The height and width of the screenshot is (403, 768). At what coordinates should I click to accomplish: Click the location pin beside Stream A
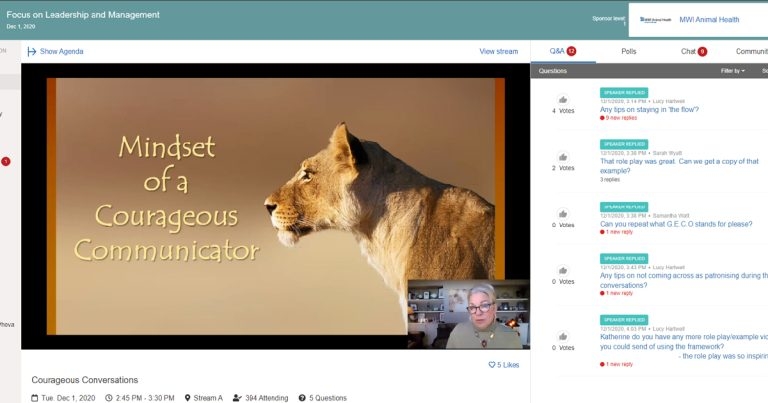coord(187,398)
